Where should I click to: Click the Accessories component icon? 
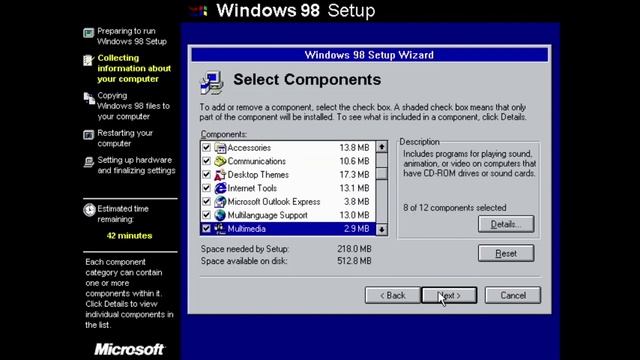coord(220,148)
